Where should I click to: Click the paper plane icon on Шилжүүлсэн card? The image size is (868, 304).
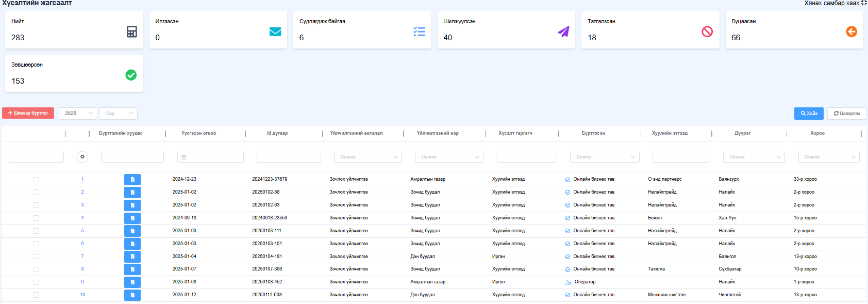point(563,31)
